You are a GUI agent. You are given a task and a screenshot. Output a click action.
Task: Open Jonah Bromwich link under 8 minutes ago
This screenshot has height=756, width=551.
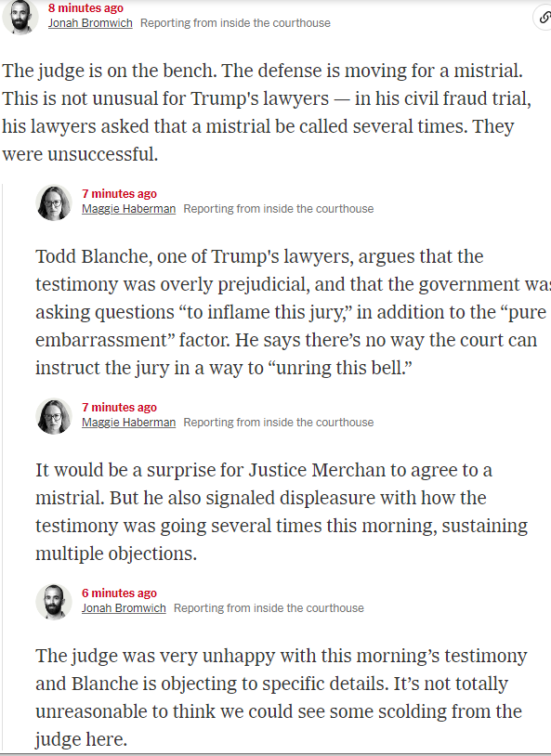(90, 23)
